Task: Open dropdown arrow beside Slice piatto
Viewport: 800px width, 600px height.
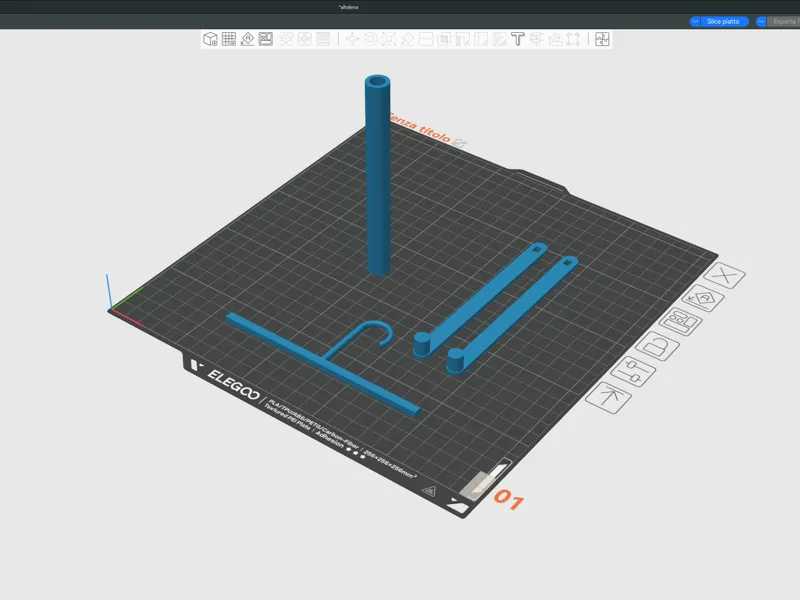Action: coord(695,21)
